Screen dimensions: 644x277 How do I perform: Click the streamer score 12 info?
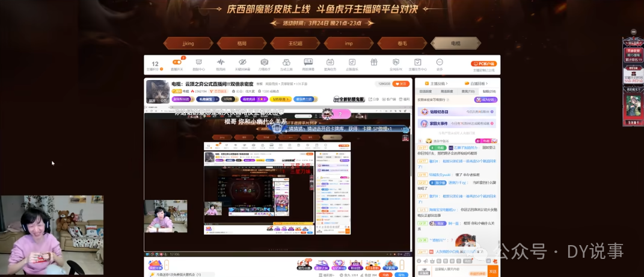pos(155,66)
